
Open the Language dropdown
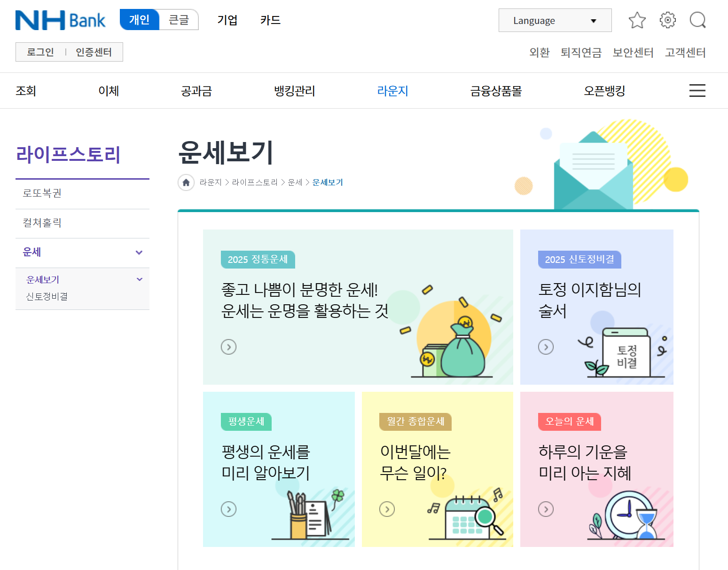tap(555, 20)
